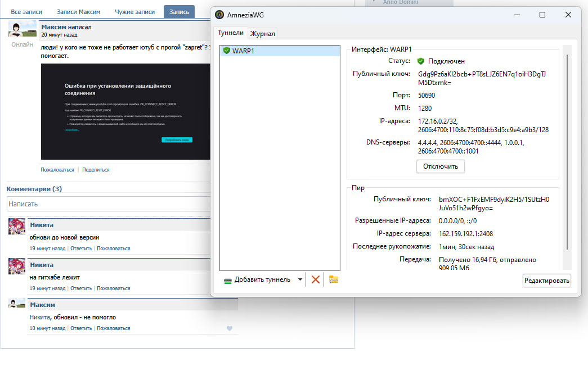Expand the Добавить туннель dropdown arrow
This screenshot has width=588, height=370.
[300, 279]
